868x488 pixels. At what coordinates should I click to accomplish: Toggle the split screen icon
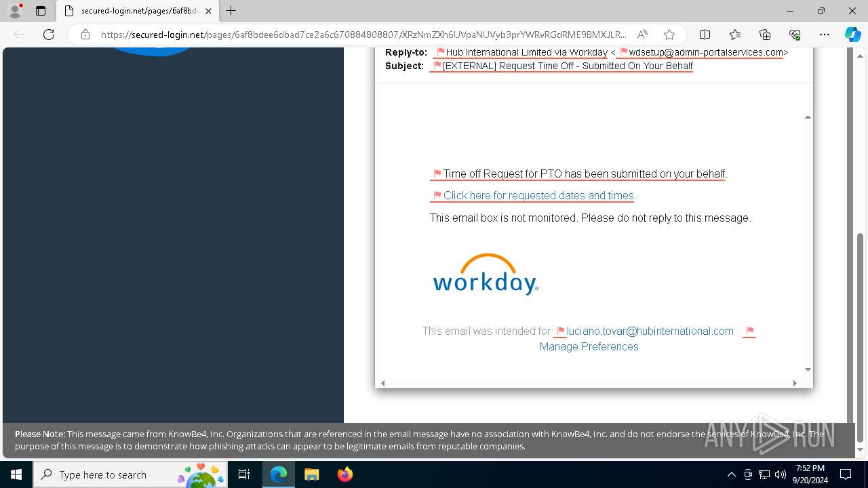click(705, 35)
